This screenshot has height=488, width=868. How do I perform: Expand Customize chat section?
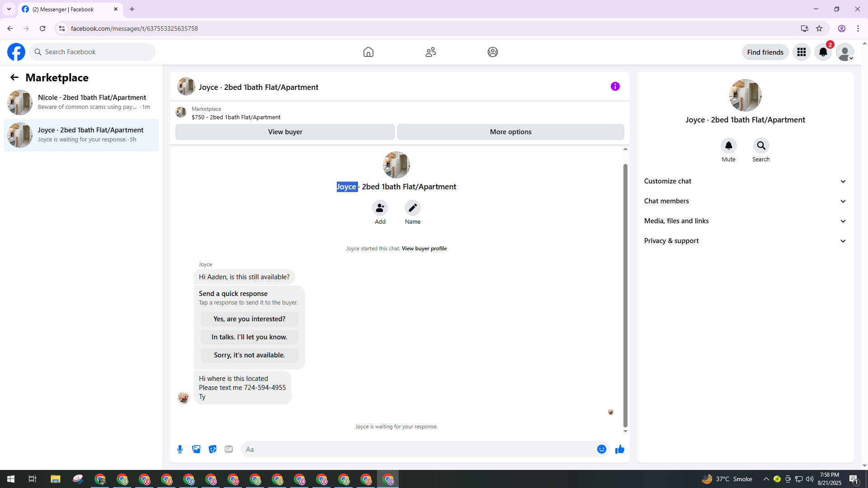(x=745, y=181)
